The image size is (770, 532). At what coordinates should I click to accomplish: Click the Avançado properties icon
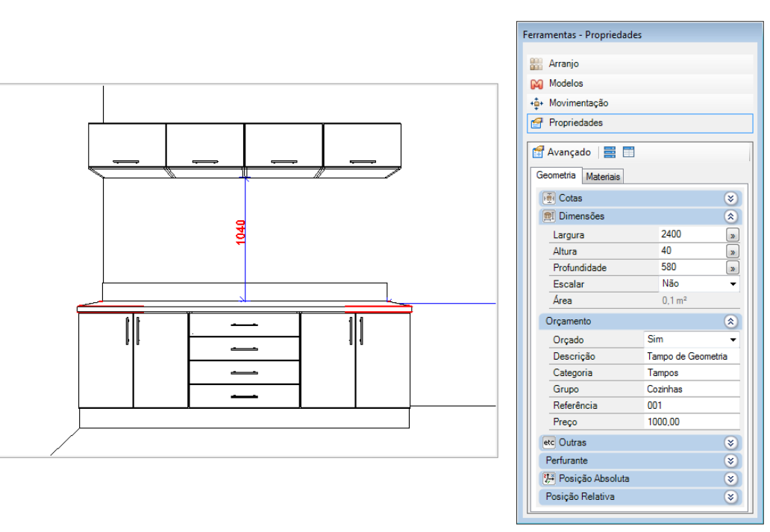tap(538, 152)
